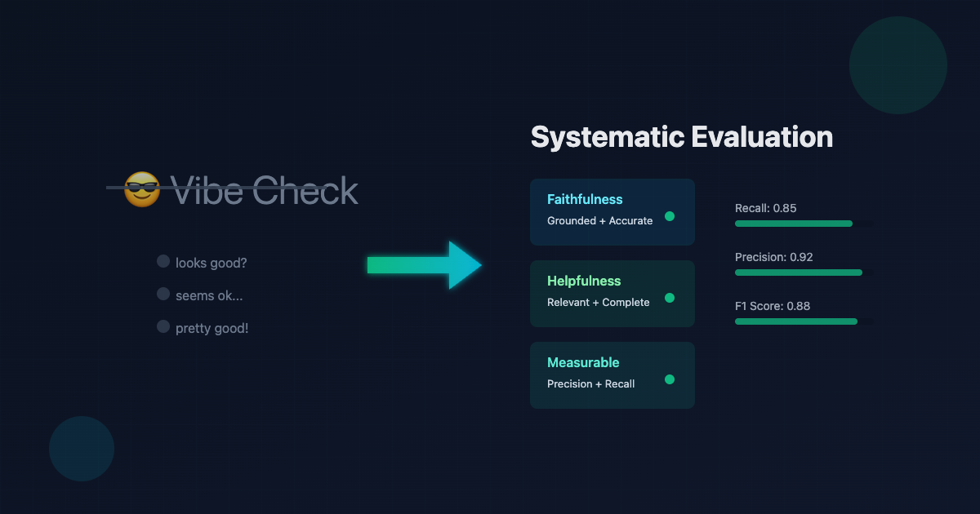Viewport: 980px width, 514px height.
Task: Expand the Helpfulness card
Action: click(x=612, y=294)
